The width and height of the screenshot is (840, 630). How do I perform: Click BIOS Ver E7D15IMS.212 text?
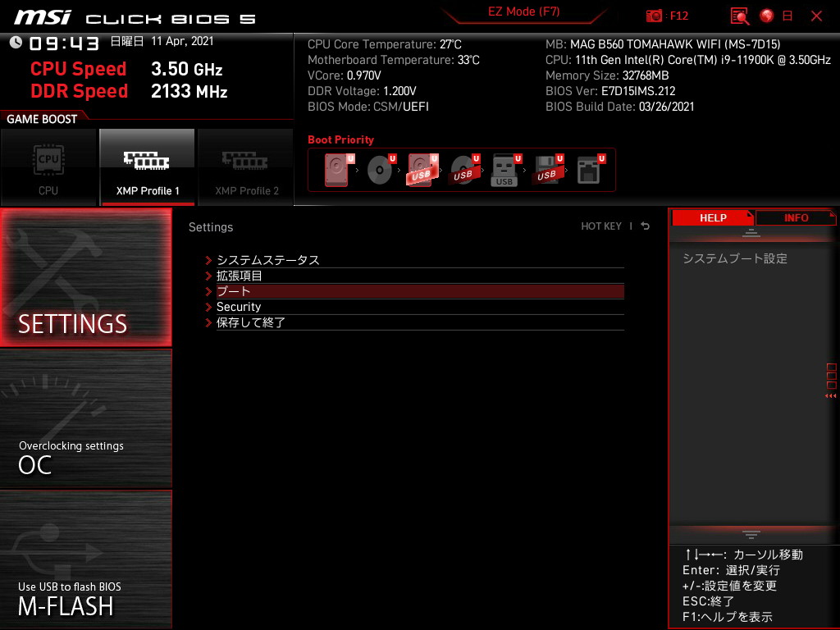tap(610, 91)
